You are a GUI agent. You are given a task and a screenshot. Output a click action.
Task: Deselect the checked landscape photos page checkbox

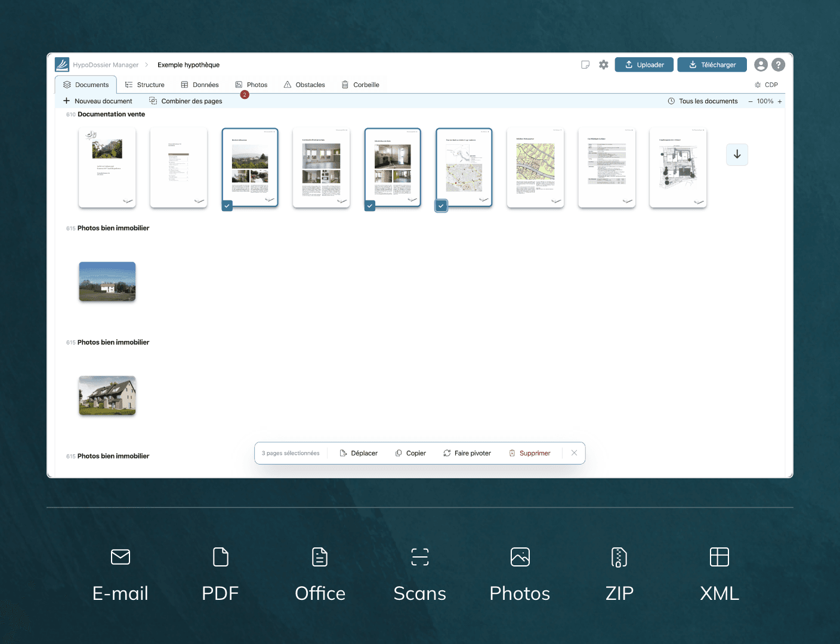pyautogui.click(x=227, y=206)
